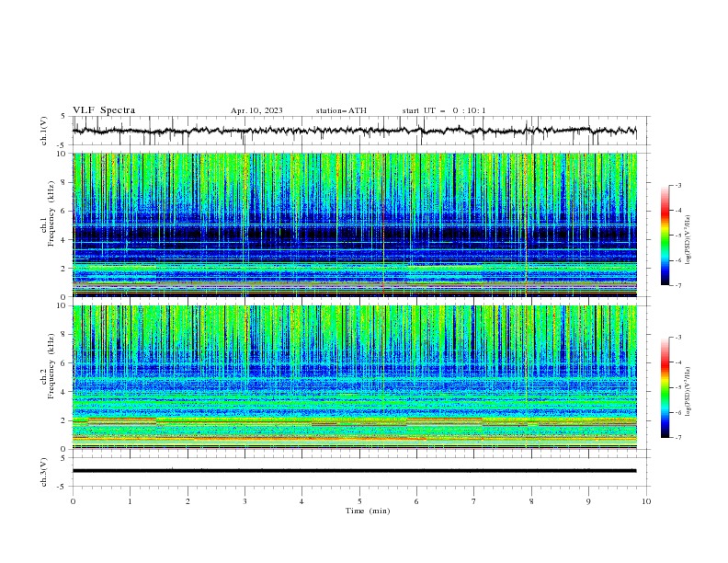The height and width of the screenshot is (563, 728).
Task: Click the "station=ATH" header label
Action: coord(341,110)
